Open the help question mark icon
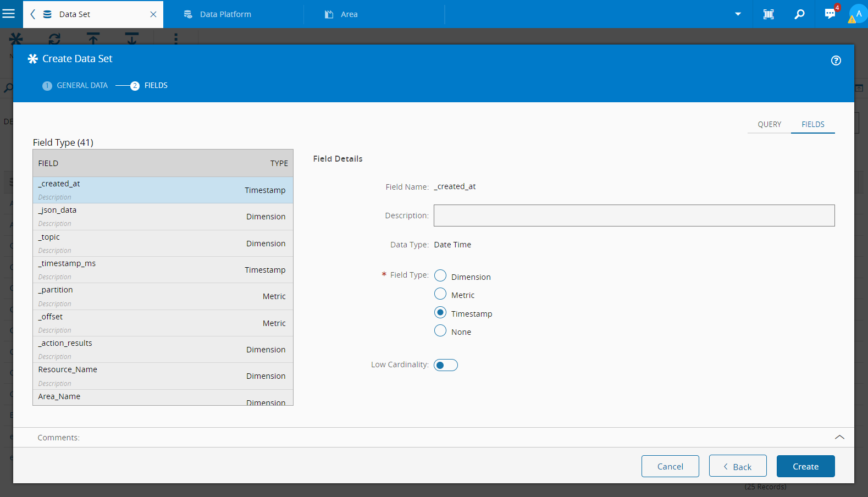The image size is (868, 497). coord(836,60)
